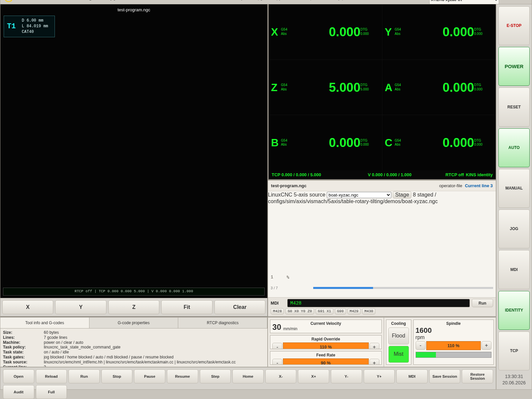This screenshot has width=532, height=399.
Task: Open the LinuxCNC 5-axis source dropdown
Action: 359,195
